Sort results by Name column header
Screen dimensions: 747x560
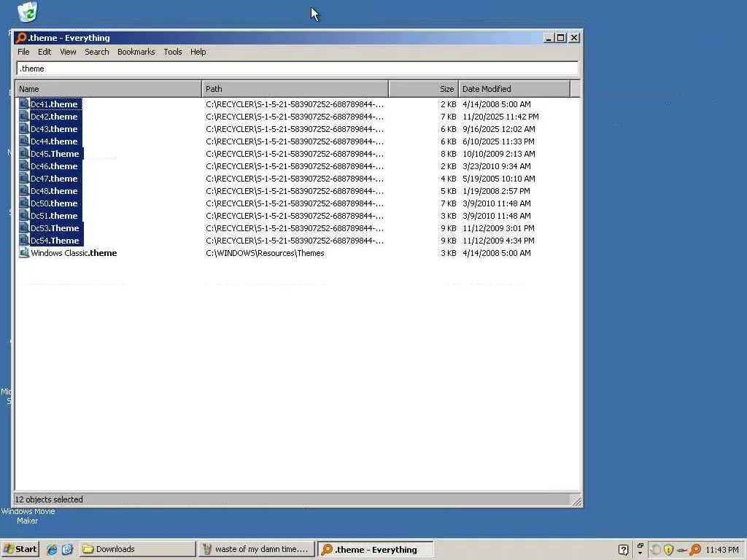point(109,89)
